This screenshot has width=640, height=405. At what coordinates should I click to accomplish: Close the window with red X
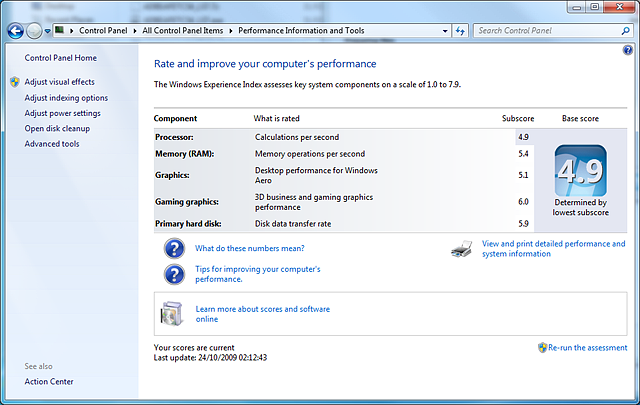point(619,7)
